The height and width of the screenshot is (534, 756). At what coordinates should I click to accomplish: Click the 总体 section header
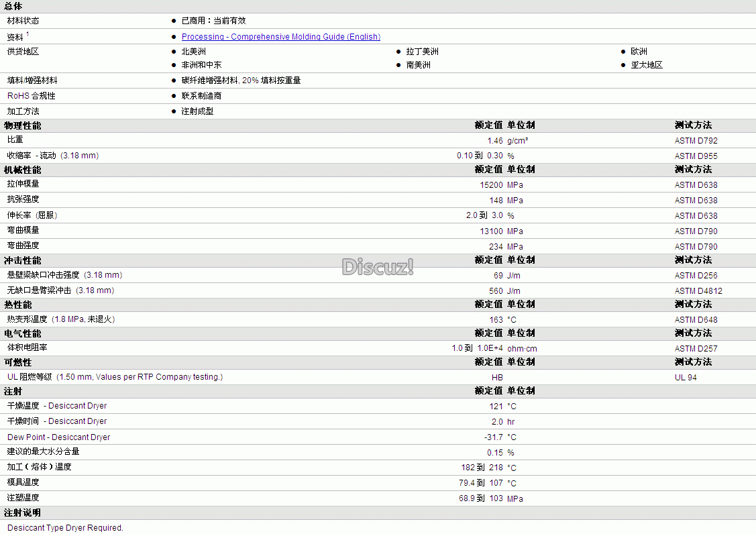(x=13, y=6)
